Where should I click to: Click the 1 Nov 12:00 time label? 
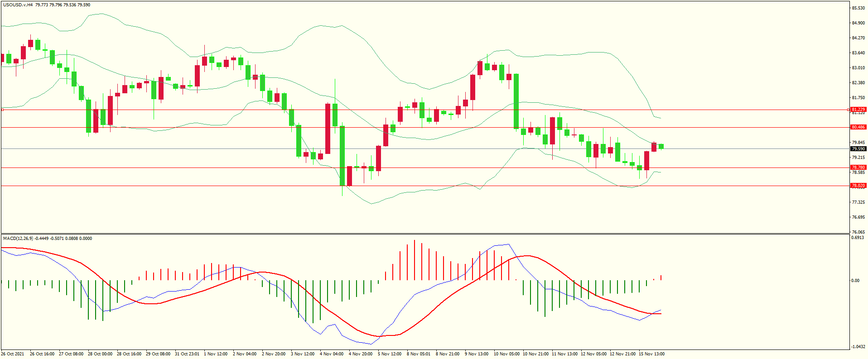[x=216, y=354]
